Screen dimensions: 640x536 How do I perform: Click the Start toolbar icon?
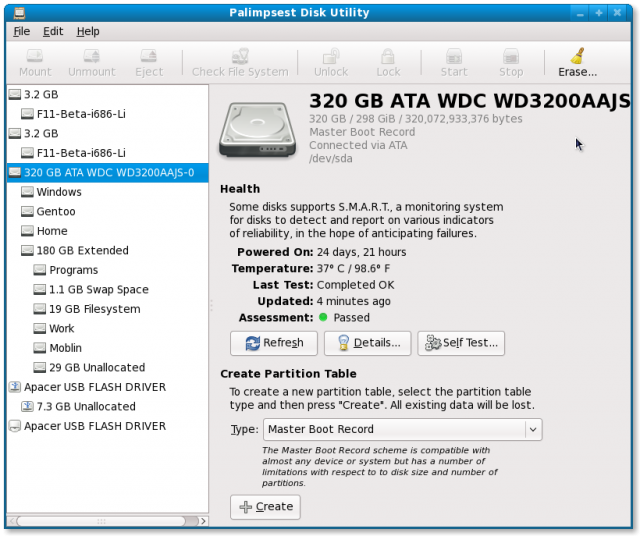(x=454, y=56)
